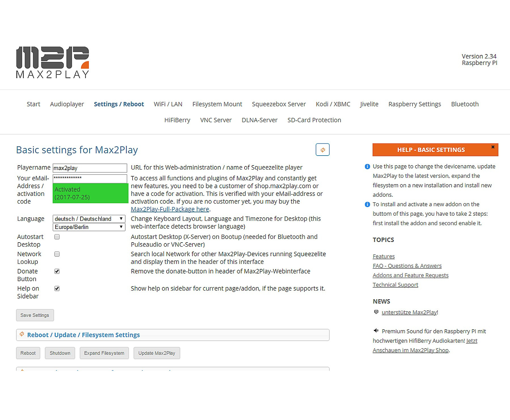Open DLNA-Server page
The height and width of the screenshot is (420, 510).
tap(259, 120)
